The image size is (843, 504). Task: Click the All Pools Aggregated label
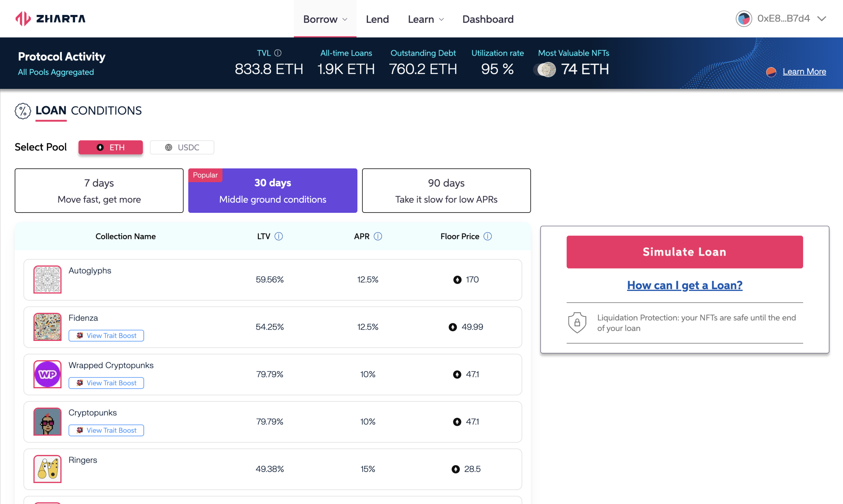(x=56, y=72)
